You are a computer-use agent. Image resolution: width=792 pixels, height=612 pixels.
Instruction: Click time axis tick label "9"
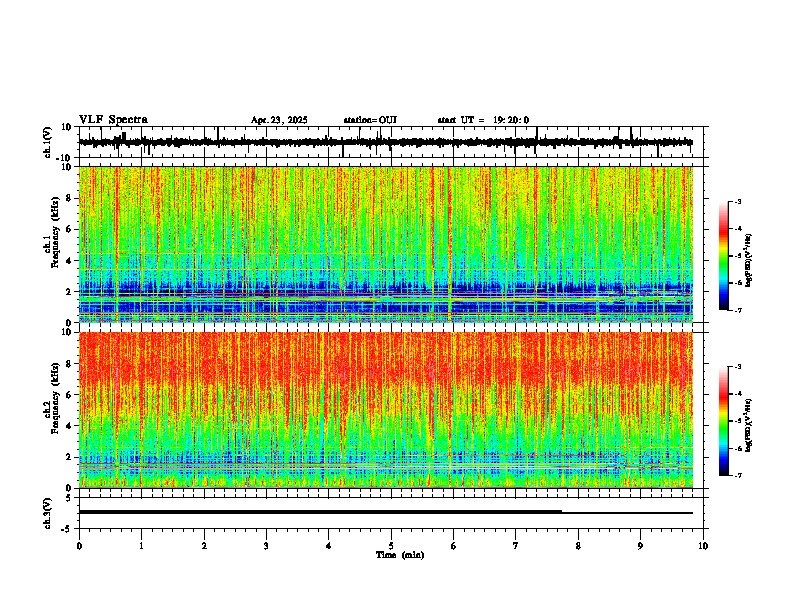tap(640, 546)
